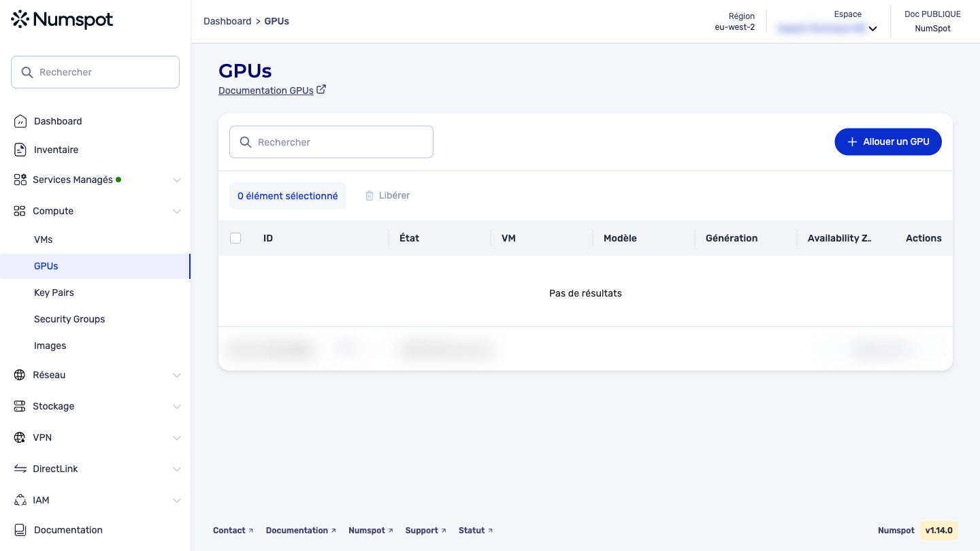This screenshot has height=551, width=980.
Task: Open the Documentation footer link
Action: (301, 531)
